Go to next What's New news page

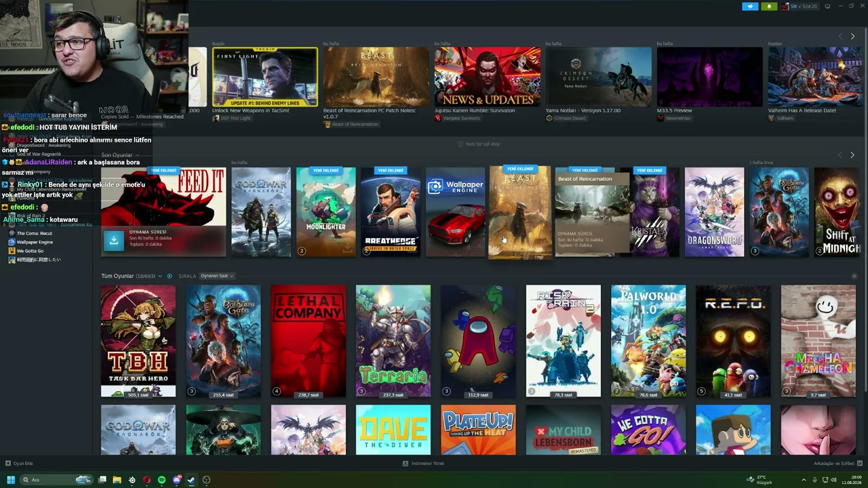pos(852,36)
